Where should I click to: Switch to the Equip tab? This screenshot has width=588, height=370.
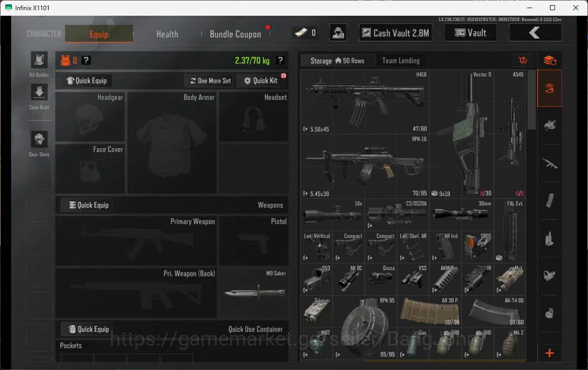[x=99, y=34]
